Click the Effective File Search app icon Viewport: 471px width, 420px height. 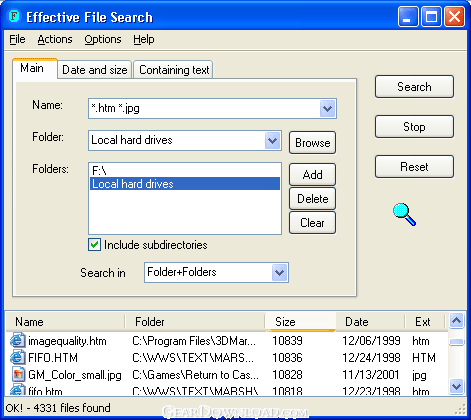(x=14, y=16)
